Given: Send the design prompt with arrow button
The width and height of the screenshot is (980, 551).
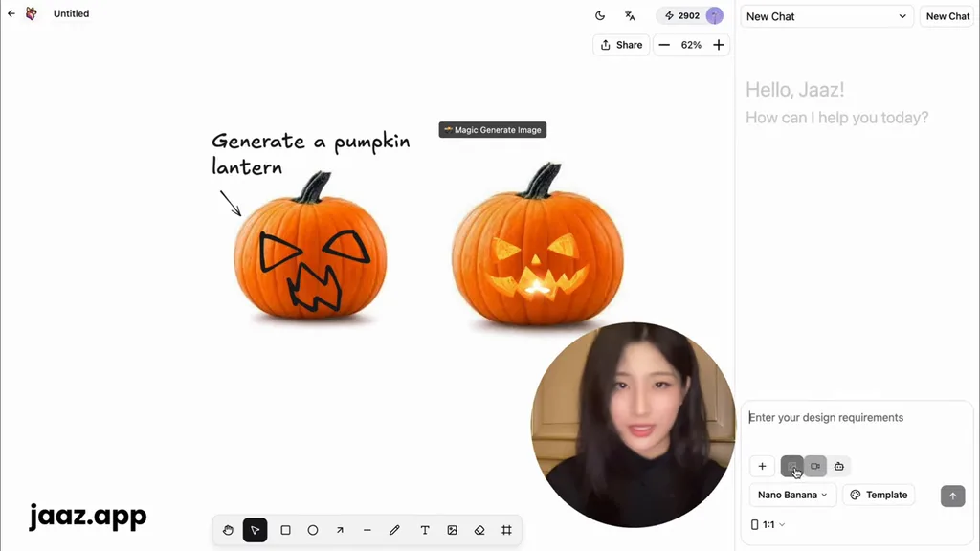Looking at the screenshot, I should point(952,496).
